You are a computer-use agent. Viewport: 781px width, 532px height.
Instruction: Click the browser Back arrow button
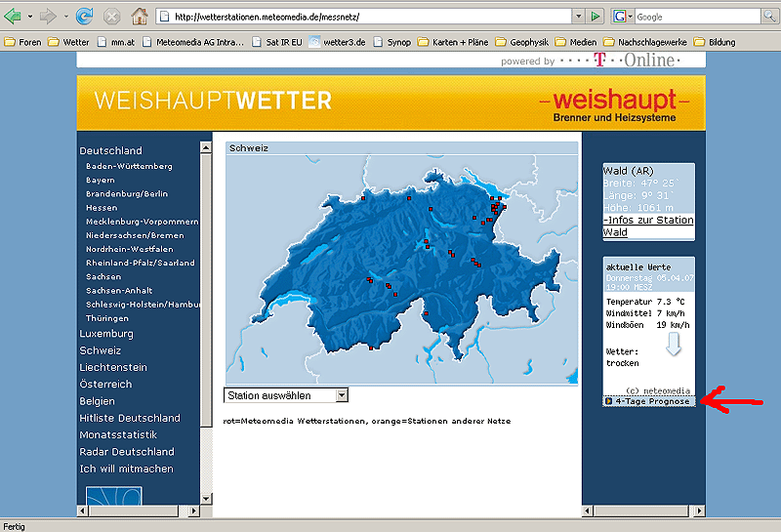pos(12,17)
